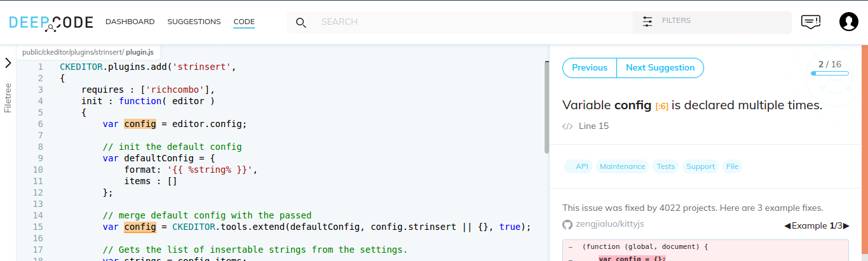
Task: Open the user profile avatar
Action: tap(849, 22)
